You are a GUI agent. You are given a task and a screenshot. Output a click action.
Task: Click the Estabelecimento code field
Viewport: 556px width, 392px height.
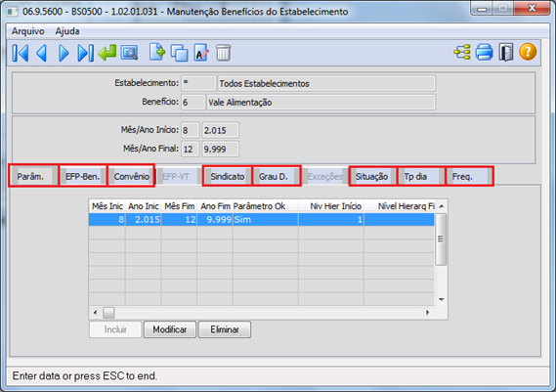pyautogui.click(x=198, y=84)
